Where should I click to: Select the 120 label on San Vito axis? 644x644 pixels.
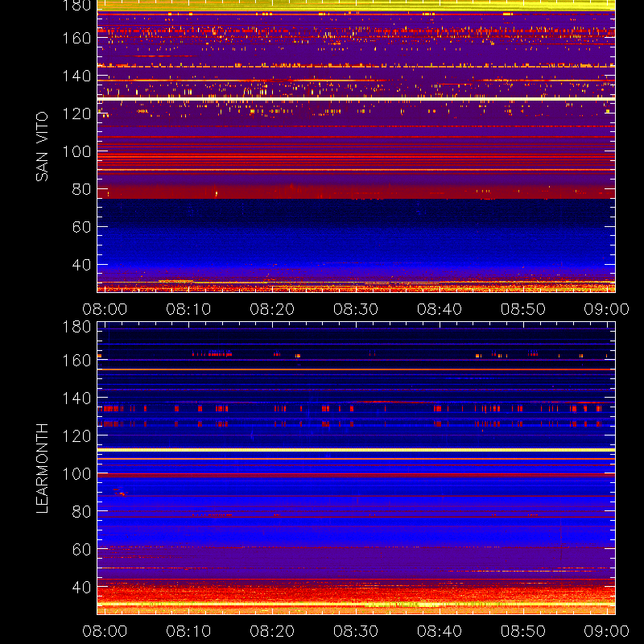tap(76, 114)
